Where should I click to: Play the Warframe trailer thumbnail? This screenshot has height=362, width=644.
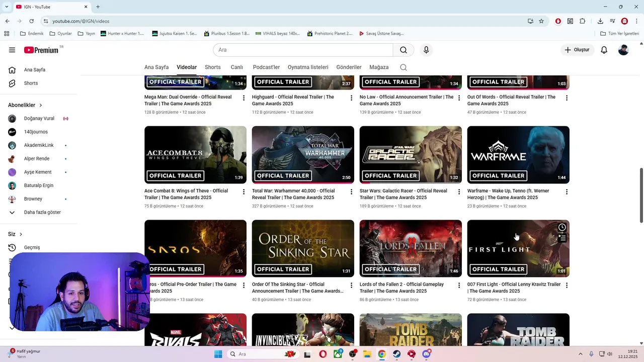tap(518, 155)
